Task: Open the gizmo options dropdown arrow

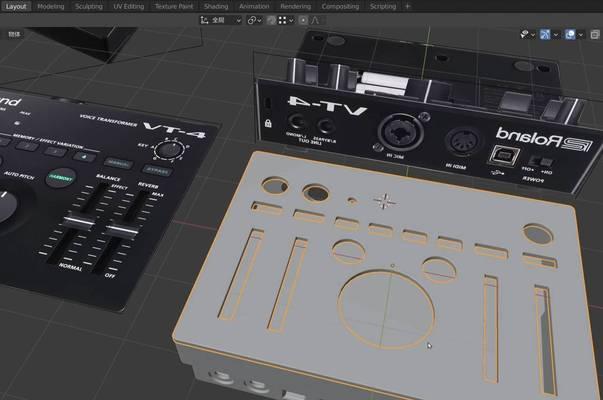Action: [x=556, y=35]
